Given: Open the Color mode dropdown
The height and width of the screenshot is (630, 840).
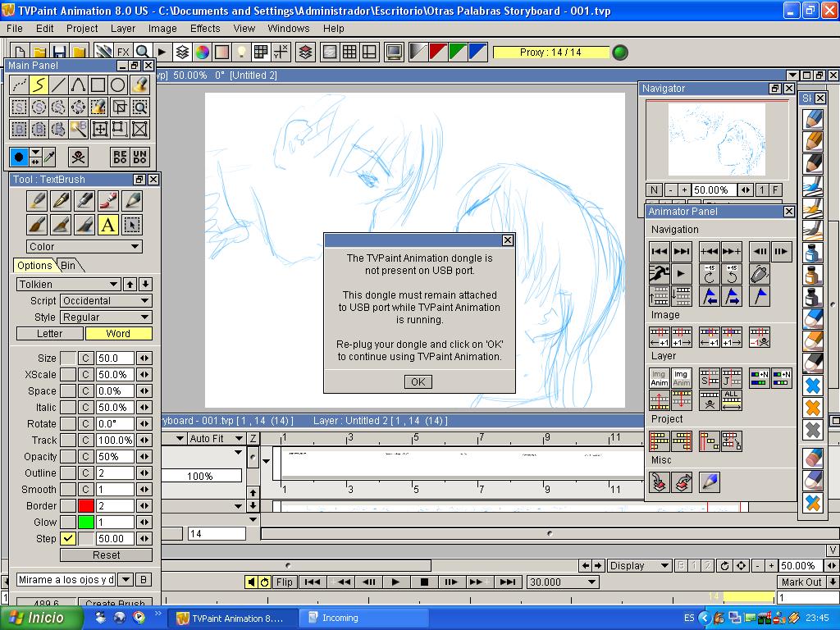Looking at the screenshot, I should [84, 246].
